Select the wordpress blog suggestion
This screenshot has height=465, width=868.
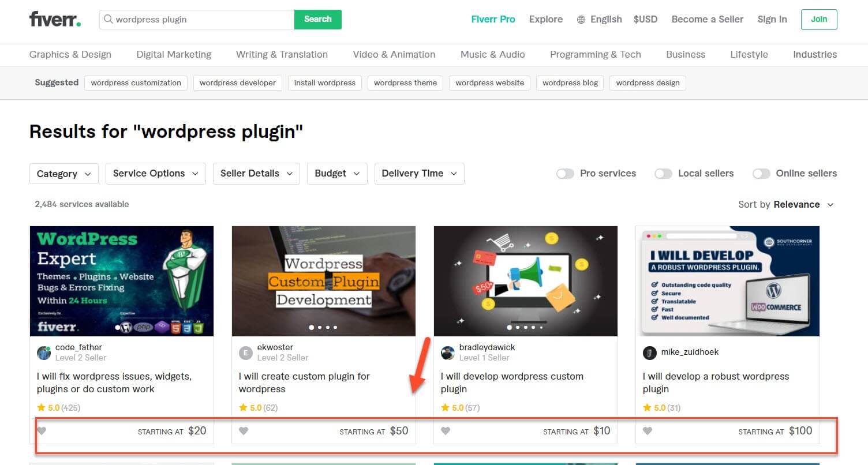tap(570, 82)
